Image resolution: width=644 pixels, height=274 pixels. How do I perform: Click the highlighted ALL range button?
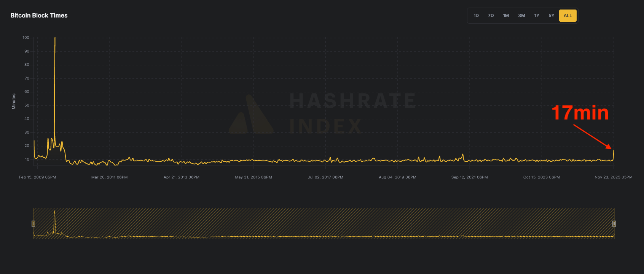coord(567,16)
